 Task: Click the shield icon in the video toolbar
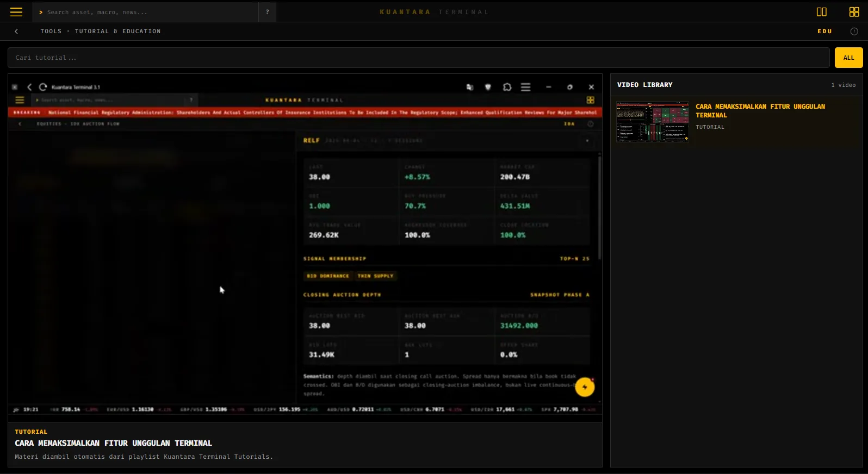click(488, 87)
